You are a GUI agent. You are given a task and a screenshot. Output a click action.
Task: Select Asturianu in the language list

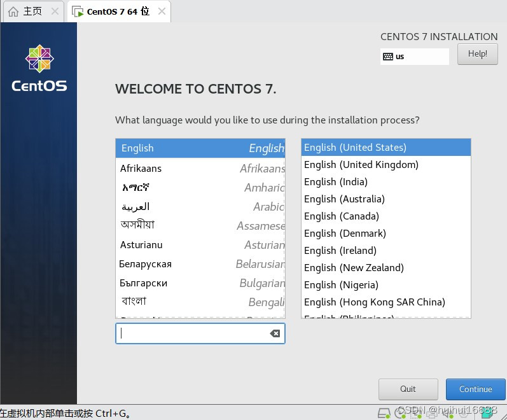click(200, 244)
